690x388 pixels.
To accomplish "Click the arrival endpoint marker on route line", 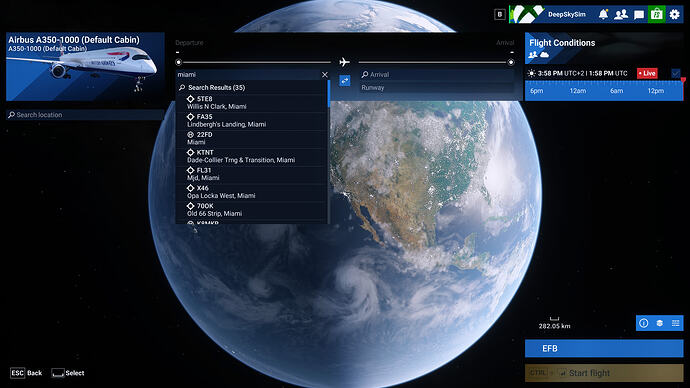I will click(x=511, y=62).
